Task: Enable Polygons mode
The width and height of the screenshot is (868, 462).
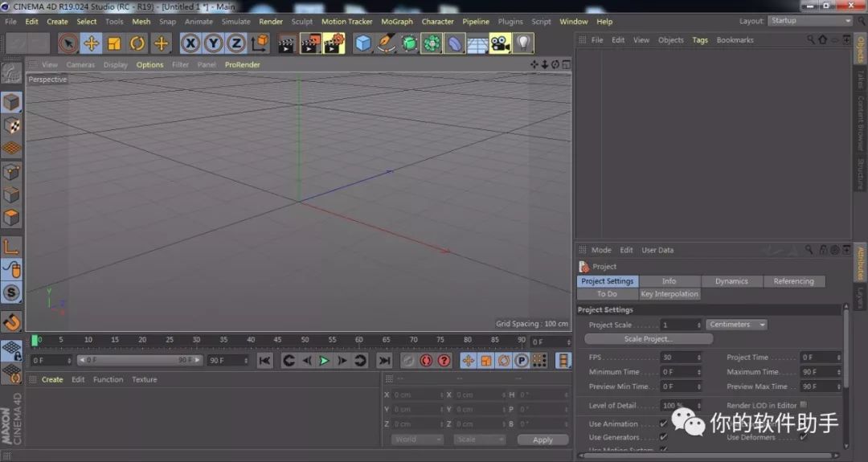Action: tap(11, 218)
